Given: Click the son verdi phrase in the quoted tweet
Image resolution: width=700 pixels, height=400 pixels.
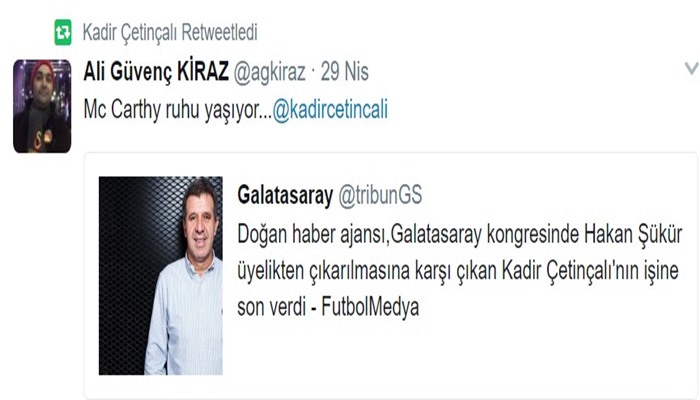Looking at the screenshot, I should coord(271,307).
